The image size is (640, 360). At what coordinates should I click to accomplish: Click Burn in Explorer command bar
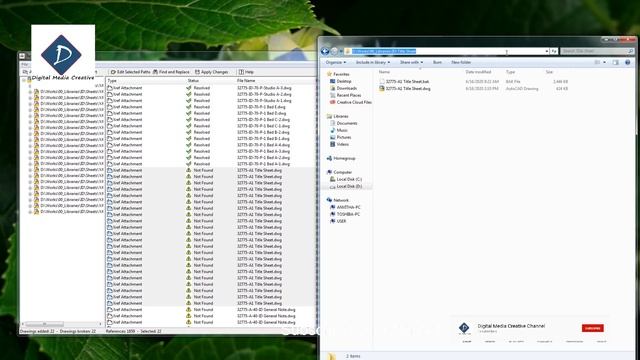point(437,62)
